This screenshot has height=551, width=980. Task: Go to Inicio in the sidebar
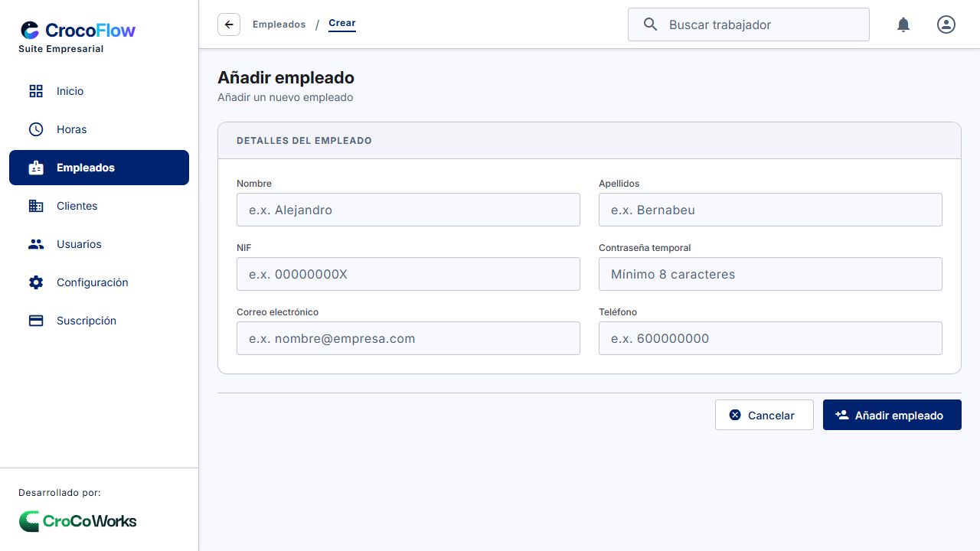[99, 91]
